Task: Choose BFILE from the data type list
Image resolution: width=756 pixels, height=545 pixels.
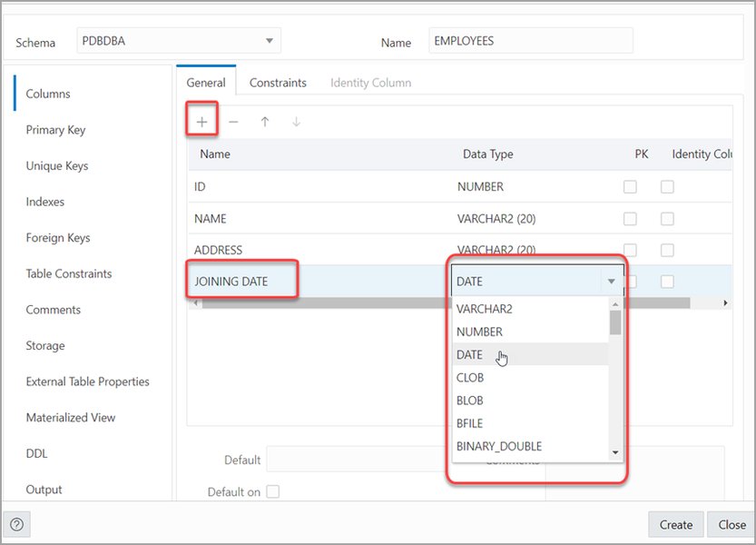Action: coord(530,423)
